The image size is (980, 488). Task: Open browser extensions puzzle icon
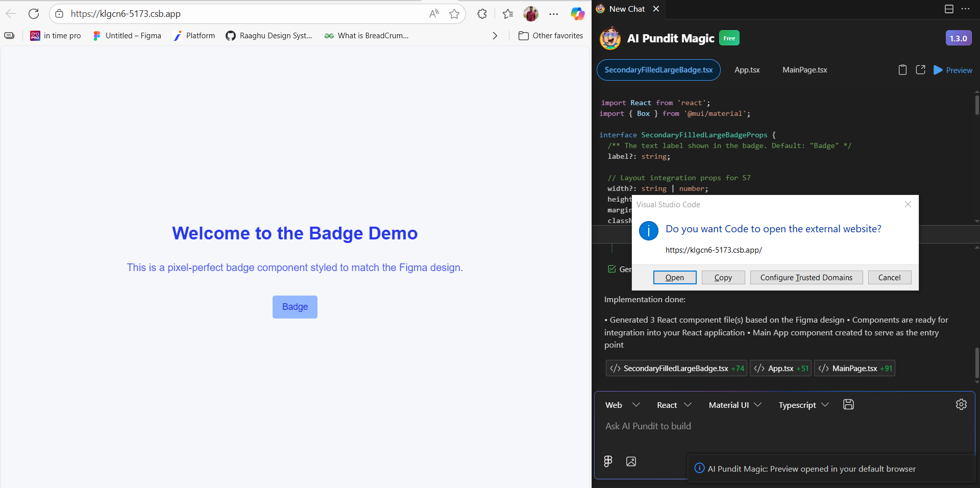(482, 14)
